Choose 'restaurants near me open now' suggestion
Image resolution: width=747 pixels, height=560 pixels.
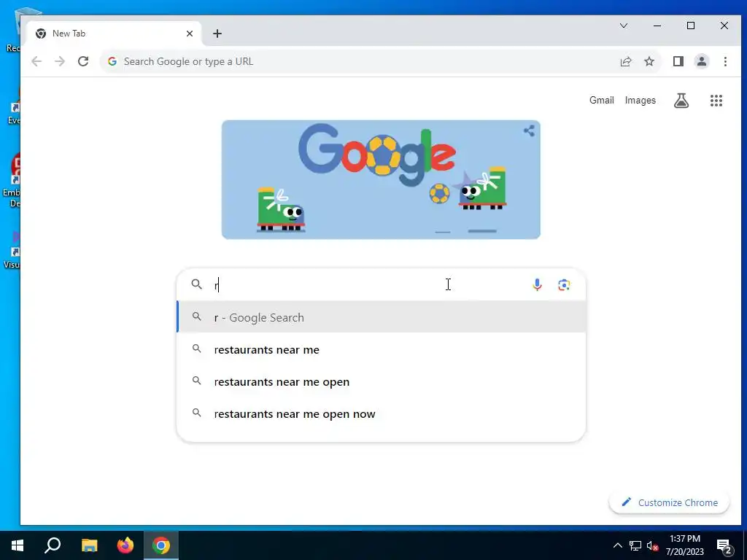tap(381, 414)
